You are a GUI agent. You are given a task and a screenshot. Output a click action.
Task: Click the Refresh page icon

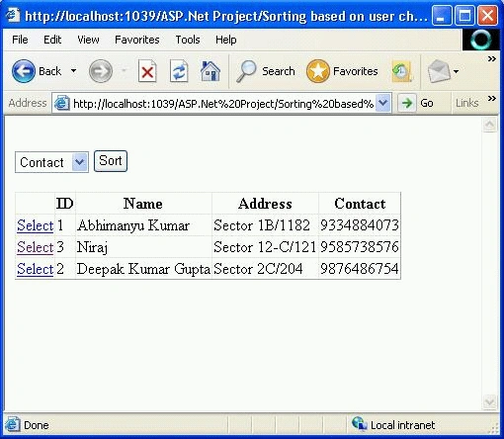pos(179,71)
